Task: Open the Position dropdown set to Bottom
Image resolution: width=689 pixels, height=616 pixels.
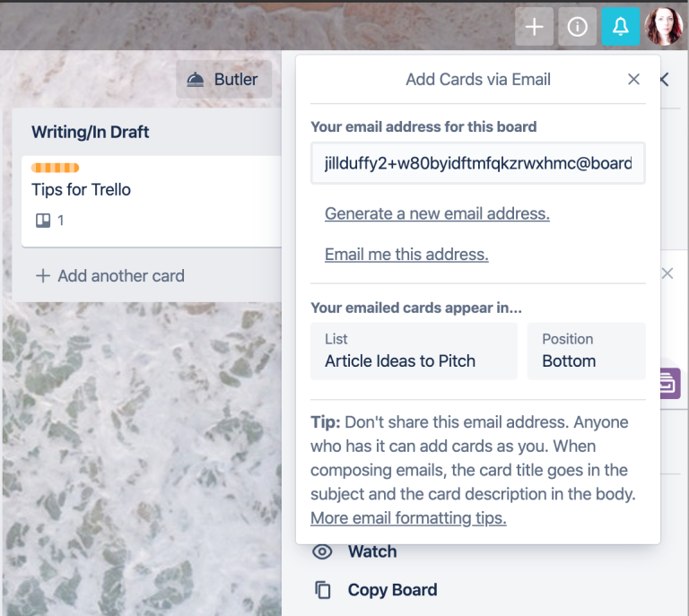Action: point(586,351)
